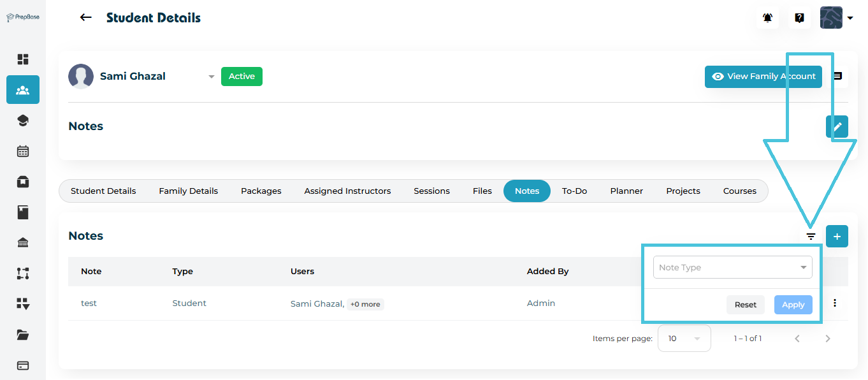Switch to the Sessions tab
The height and width of the screenshot is (380, 868).
pos(431,191)
